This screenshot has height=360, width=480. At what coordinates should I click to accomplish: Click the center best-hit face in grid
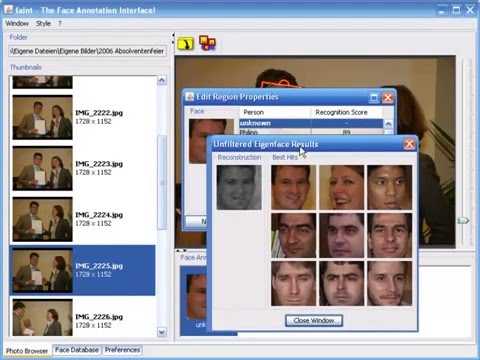point(341,235)
